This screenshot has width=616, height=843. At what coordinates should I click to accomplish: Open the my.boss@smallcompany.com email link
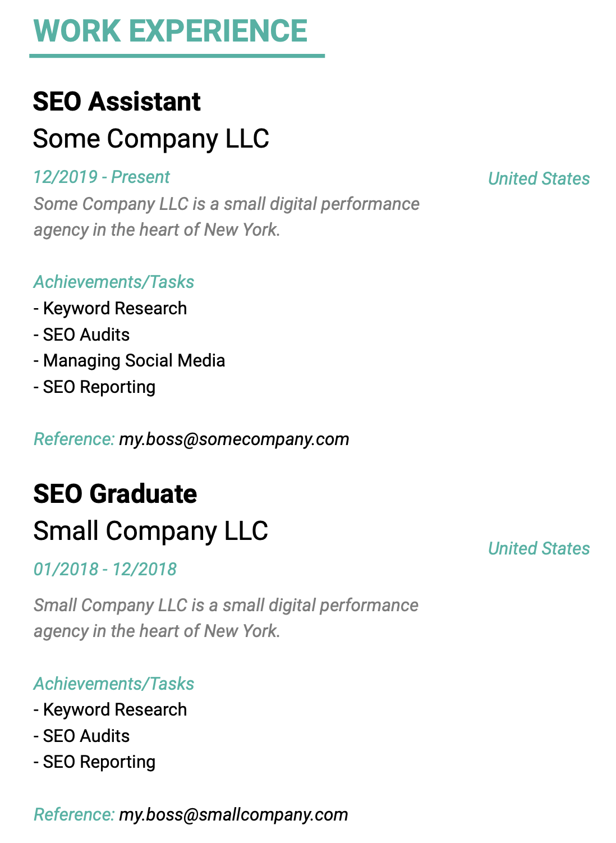point(233,814)
